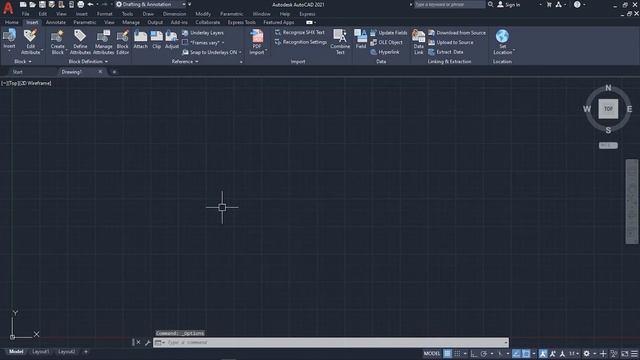The width and height of the screenshot is (640, 360).
Task: Toggle MODEL space button in status bar
Action: (x=432, y=353)
